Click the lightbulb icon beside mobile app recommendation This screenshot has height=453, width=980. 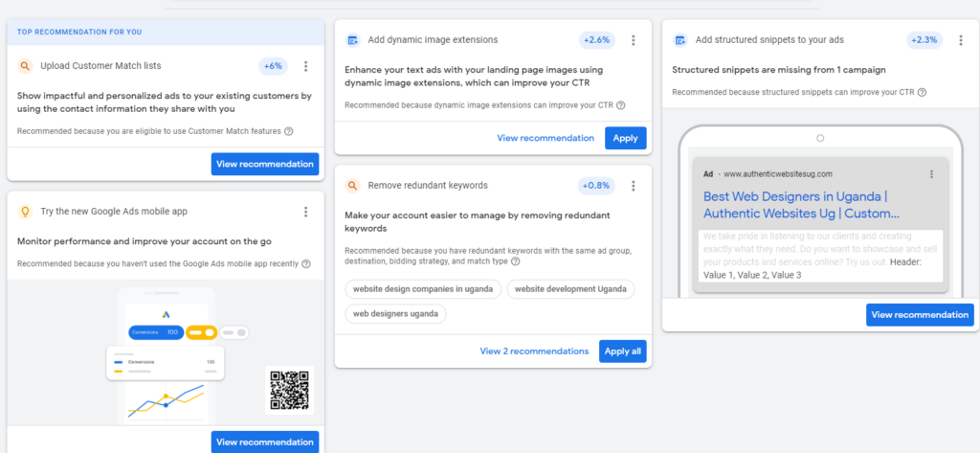(25, 212)
